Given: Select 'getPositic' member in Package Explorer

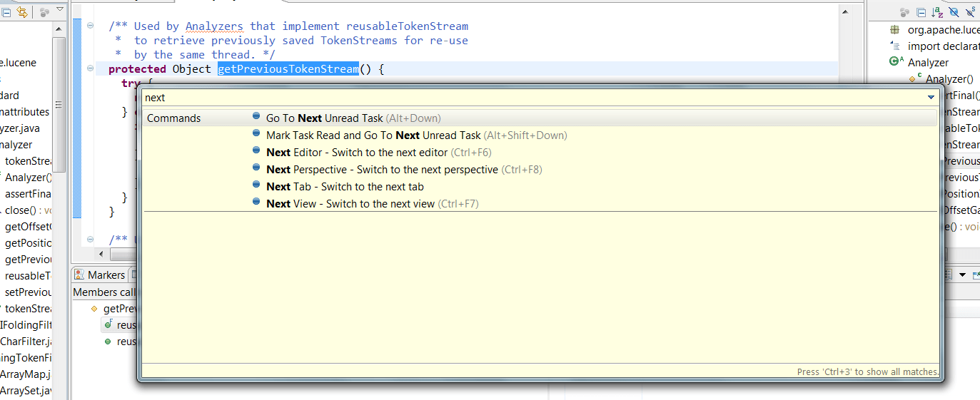Looking at the screenshot, I should pyautogui.click(x=28, y=243).
